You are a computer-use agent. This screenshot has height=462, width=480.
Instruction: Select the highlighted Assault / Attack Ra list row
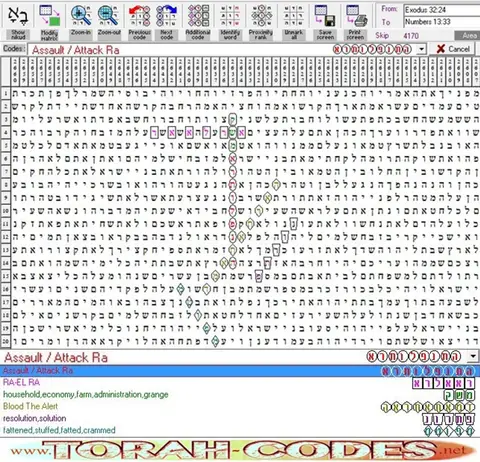(x=240, y=371)
